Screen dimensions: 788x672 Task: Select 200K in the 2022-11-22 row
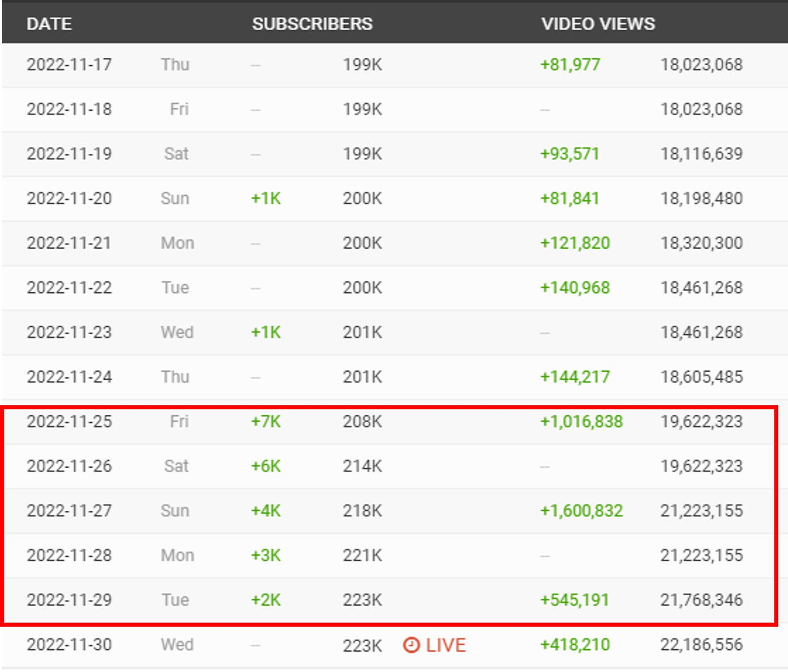point(363,288)
